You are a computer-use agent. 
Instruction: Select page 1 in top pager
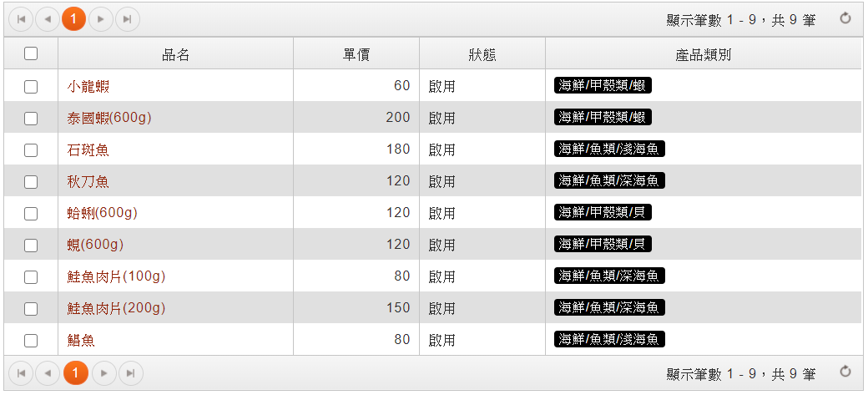point(74,19)
